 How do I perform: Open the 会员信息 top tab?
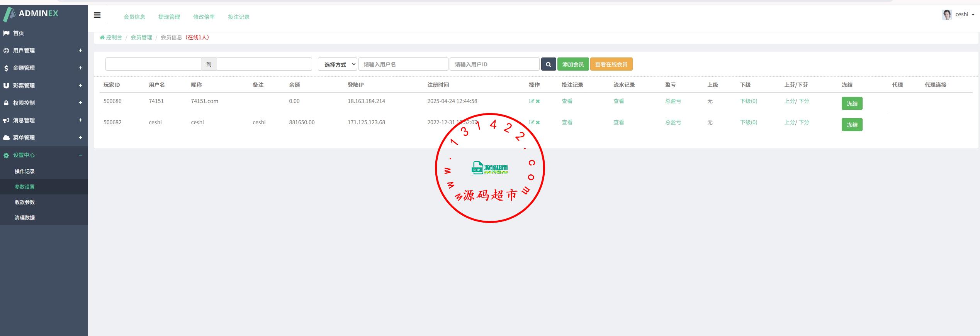click(134, 17)
